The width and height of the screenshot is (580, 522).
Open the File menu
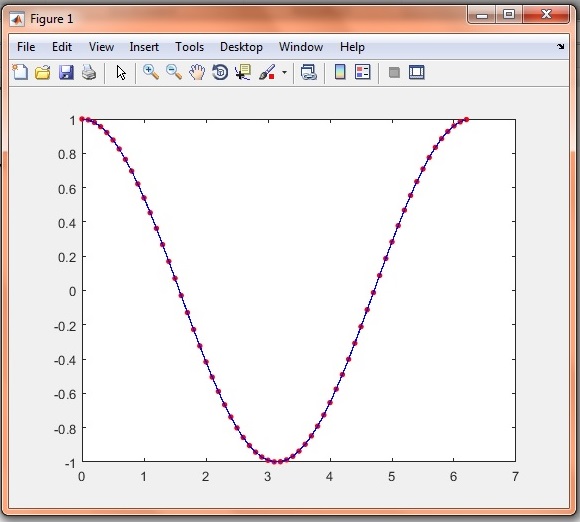[x=26, y=47]
